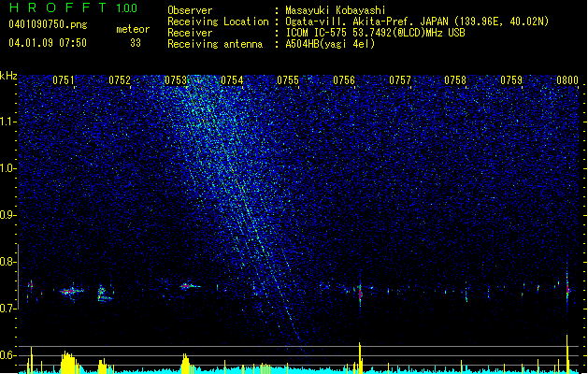This screenshot has width=588, height=374.
Task: Click the 0754 time marker
Action: [232, 80]
